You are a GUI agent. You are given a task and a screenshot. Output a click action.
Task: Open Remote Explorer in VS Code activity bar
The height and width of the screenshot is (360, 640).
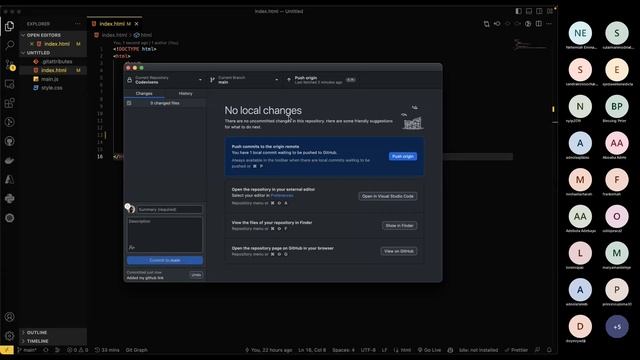9,84
